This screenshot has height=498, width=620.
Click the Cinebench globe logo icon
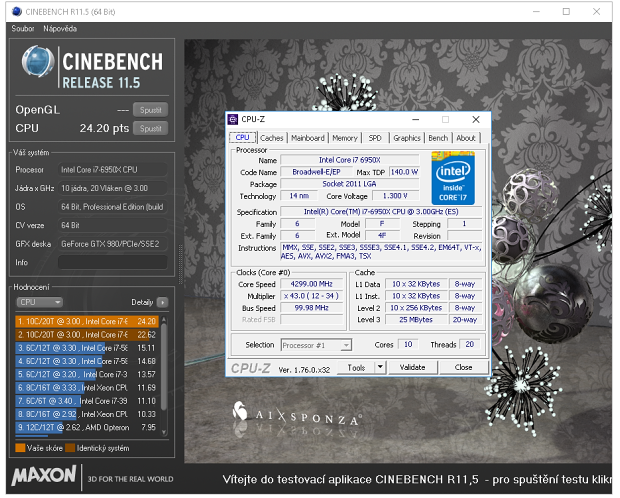[x=38, y=61]
